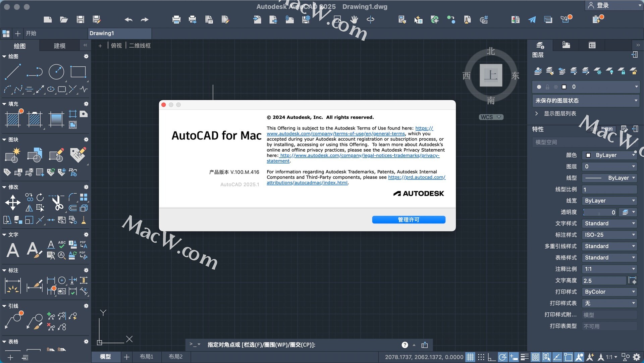
Task: Open the Layers palette icon
Action: tap(540, 45)
